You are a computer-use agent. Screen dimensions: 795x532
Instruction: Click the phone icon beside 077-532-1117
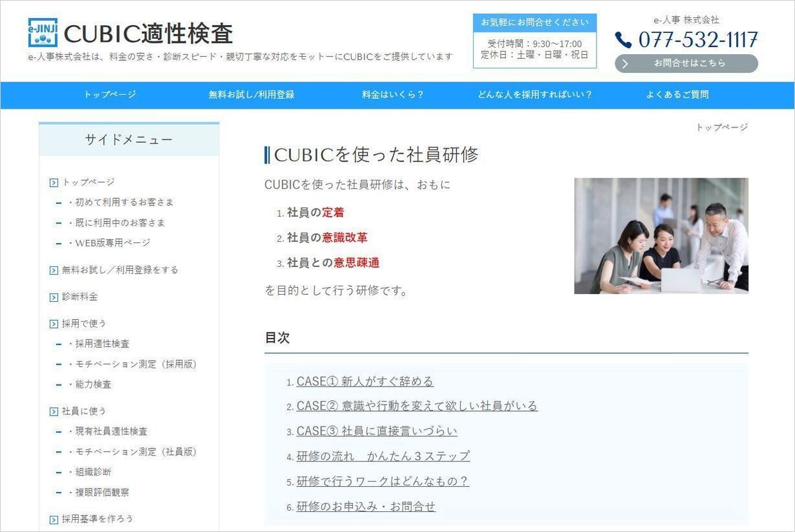click(x=623, y=40)
